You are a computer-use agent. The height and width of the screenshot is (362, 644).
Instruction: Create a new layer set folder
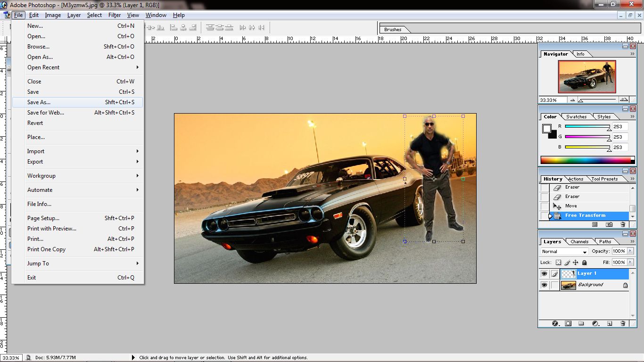click(581, 323)
